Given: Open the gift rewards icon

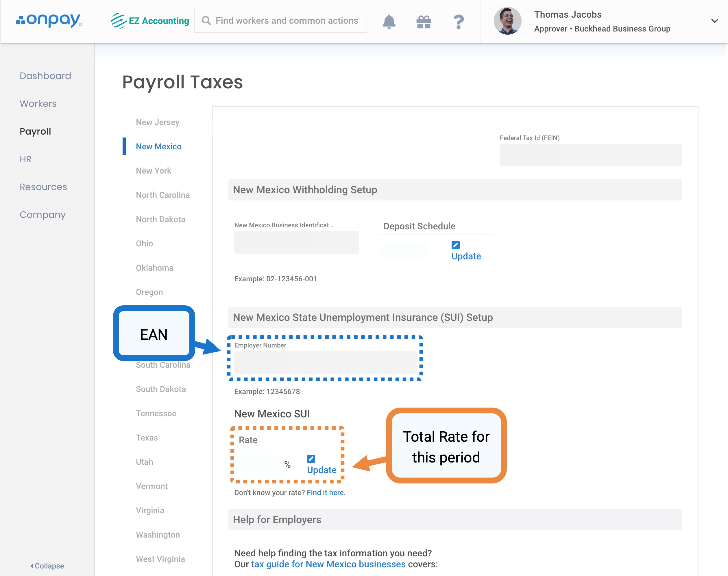Looking at the screenshot, I should [x=424, y=22].
